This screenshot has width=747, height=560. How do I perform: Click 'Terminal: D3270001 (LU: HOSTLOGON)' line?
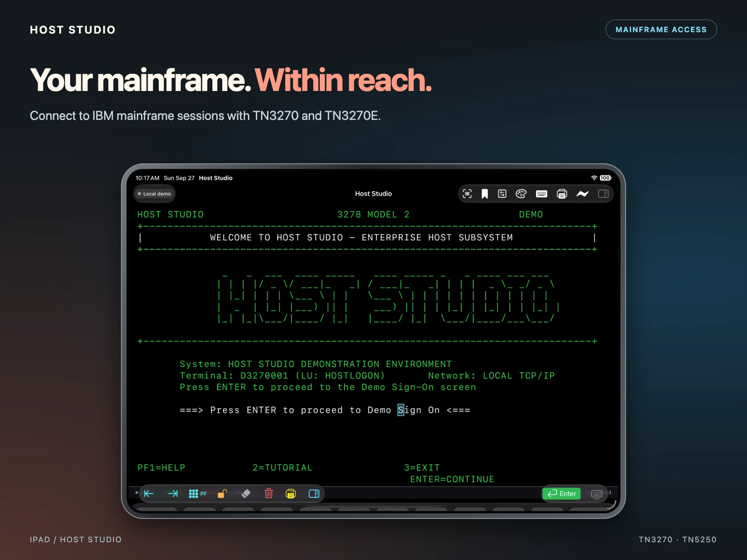(282, 376)
